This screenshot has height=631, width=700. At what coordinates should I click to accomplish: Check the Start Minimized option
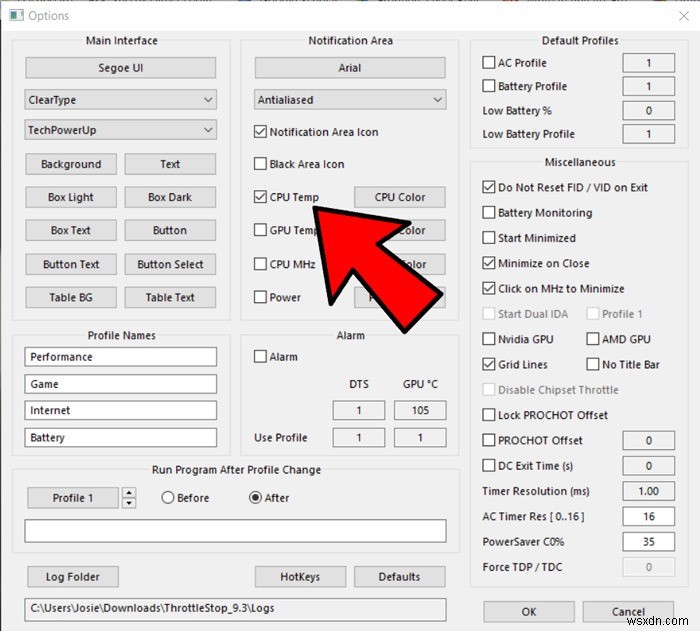click(488, 238)
